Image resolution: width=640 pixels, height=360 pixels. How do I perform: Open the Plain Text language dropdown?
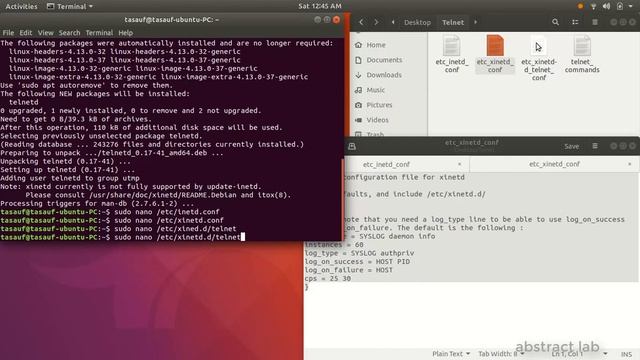click(x=451, y=354)
